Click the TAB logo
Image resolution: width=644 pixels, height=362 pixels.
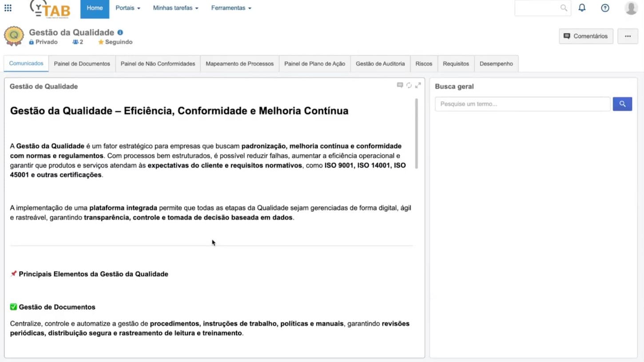tap(50, 9)
